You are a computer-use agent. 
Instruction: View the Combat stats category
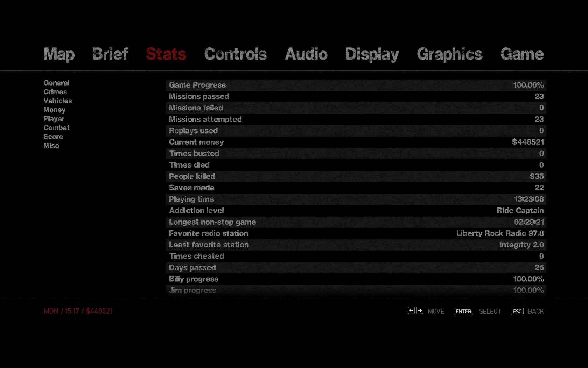56,128
